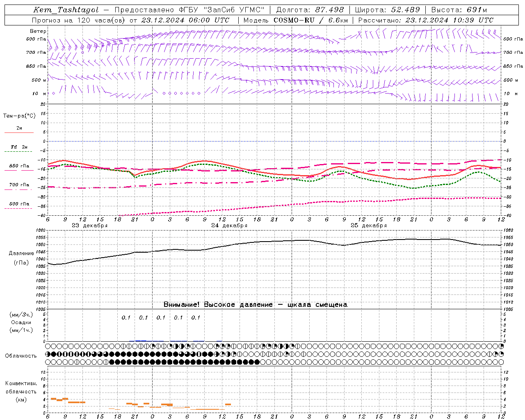The image size is (525, 420).
Task: Click "Прогноз на 120 часа(ов)" forecast text
Action: (79, 20)
